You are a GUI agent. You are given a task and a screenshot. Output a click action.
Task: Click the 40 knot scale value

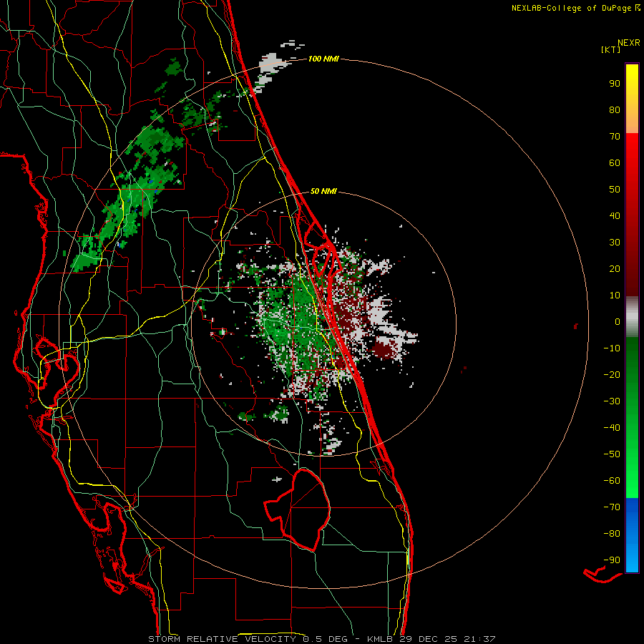coord(615,216)
